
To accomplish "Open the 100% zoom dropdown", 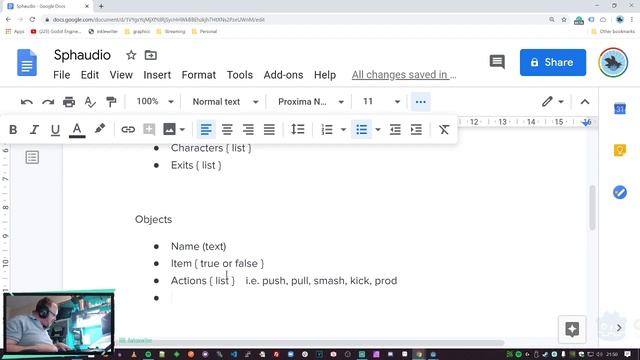I will click(155, 102).
